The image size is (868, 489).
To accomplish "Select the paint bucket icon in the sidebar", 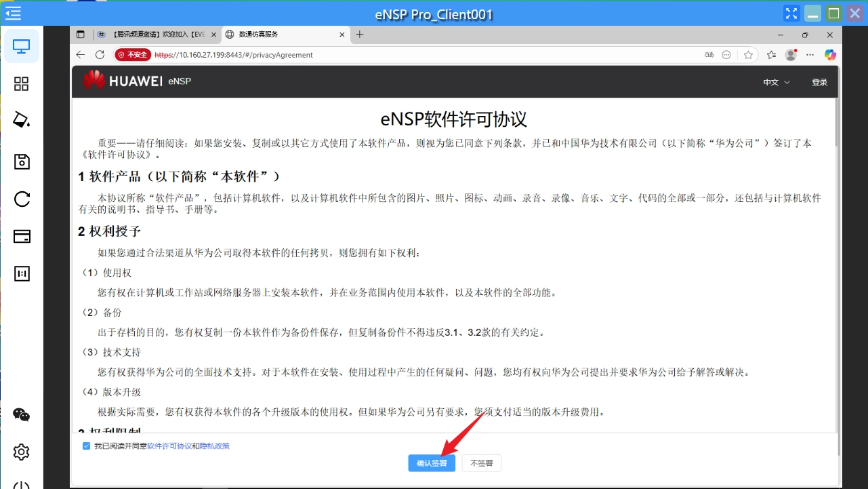I will tap(22, 120).
